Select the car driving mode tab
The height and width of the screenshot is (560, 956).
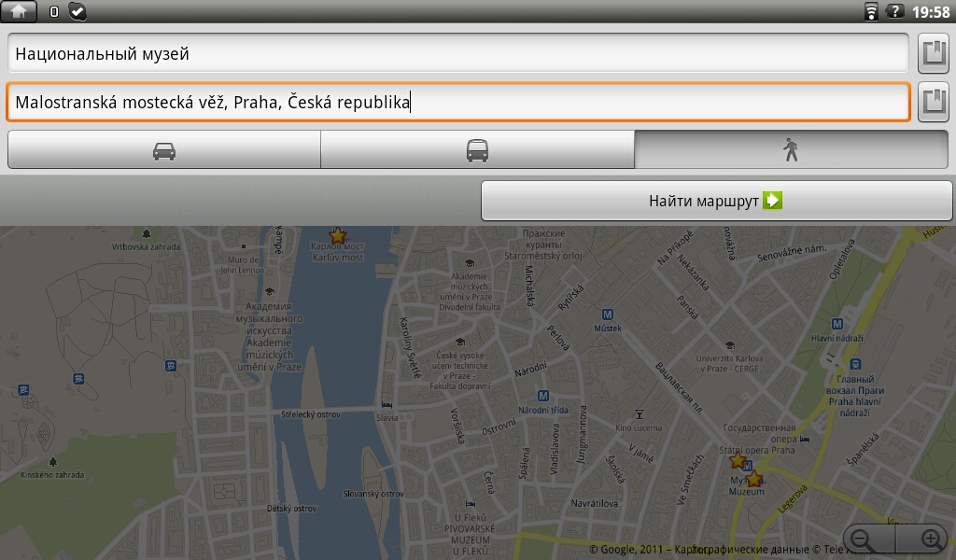164,149
